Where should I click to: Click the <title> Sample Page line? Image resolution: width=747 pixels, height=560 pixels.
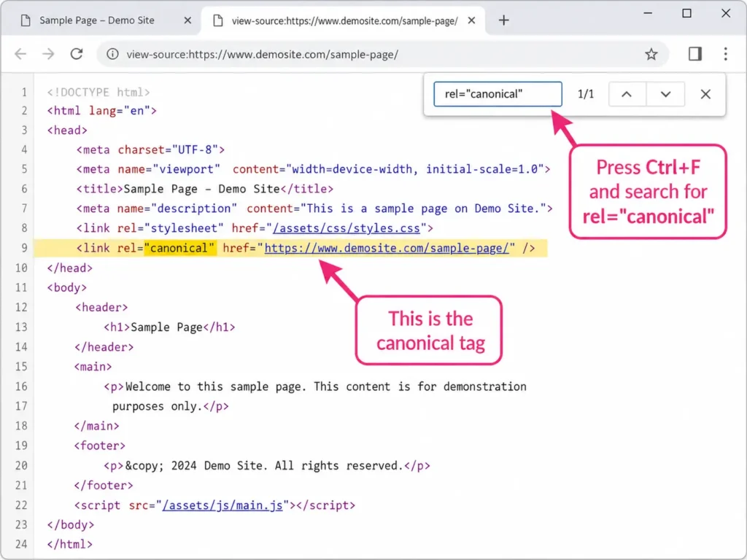205,189
